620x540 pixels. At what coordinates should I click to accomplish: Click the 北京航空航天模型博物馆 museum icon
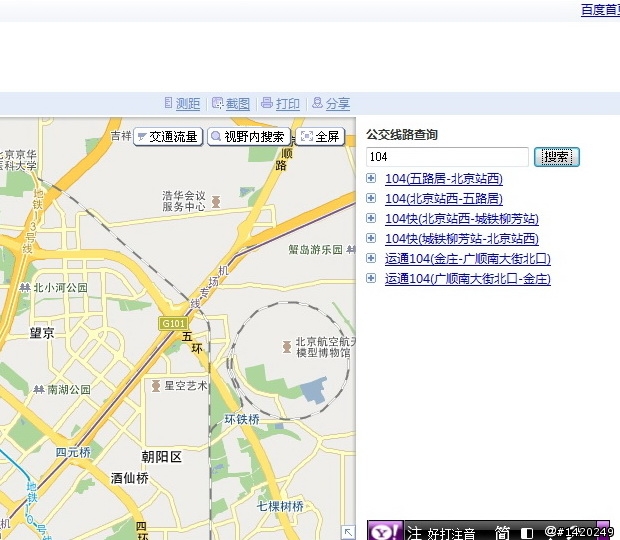click(287, 347)
